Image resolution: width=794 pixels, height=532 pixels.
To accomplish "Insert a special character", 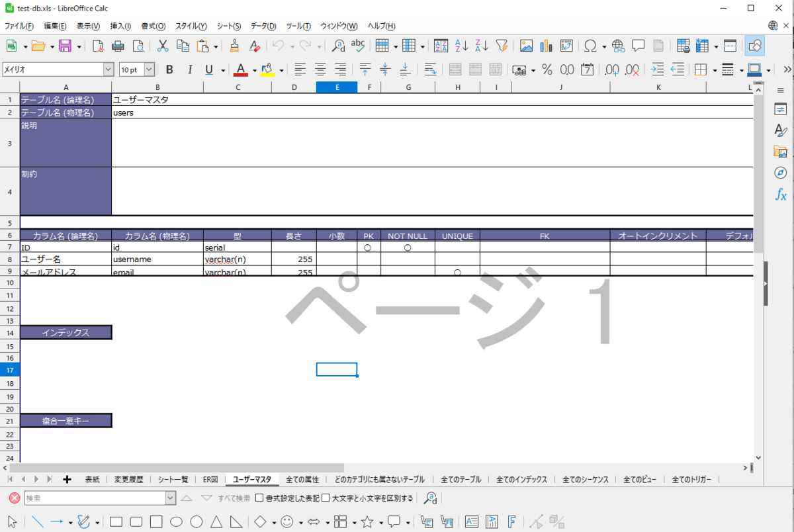I will point(590,46).
